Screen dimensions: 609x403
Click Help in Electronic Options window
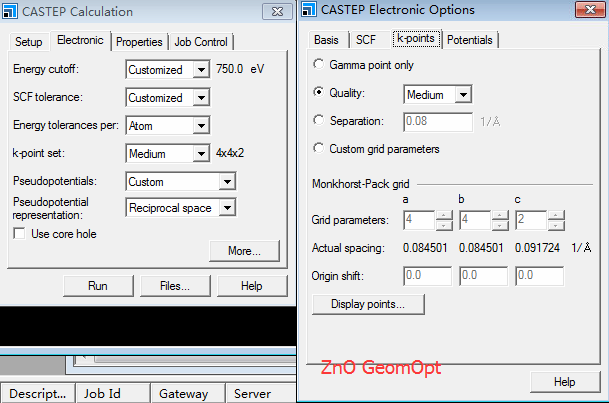[565, 382]
